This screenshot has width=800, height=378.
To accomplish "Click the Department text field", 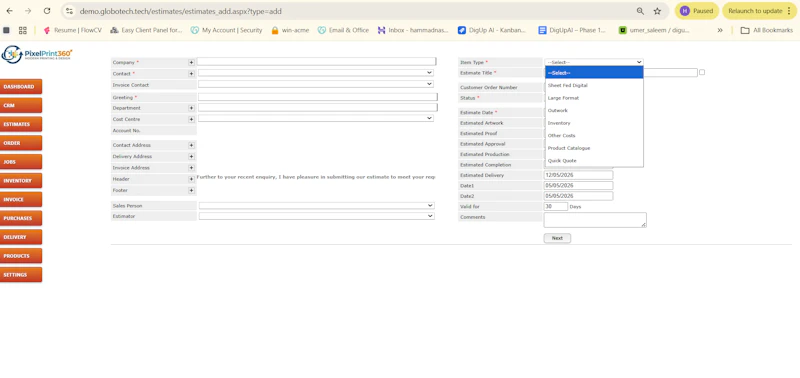I will (318, 108).
